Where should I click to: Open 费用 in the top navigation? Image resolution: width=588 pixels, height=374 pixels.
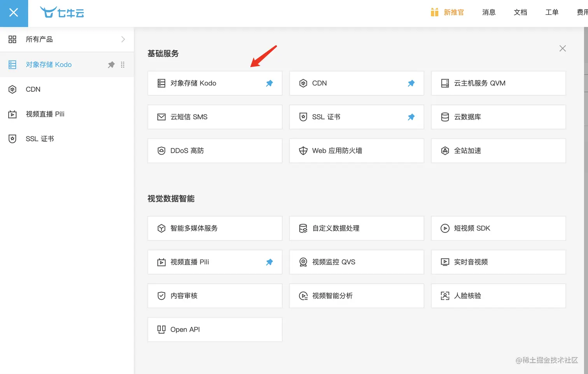click(582, 12)
